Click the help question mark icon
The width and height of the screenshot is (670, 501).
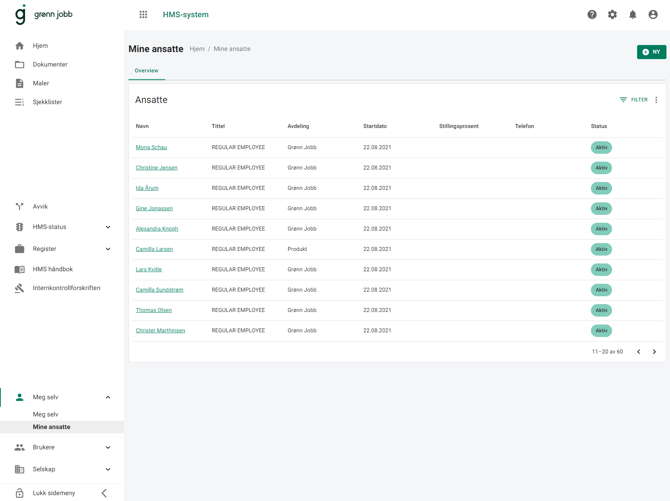pyautogui.click(x=592, y=15)
